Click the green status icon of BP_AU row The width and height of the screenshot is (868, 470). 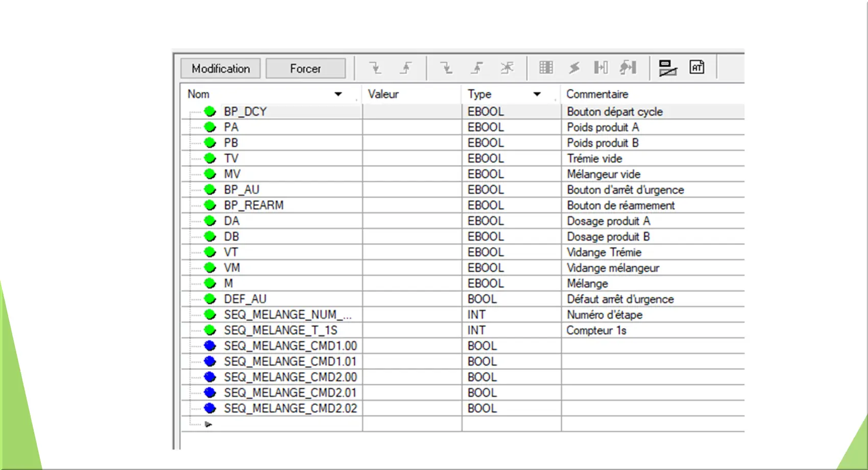pos(210,190)
